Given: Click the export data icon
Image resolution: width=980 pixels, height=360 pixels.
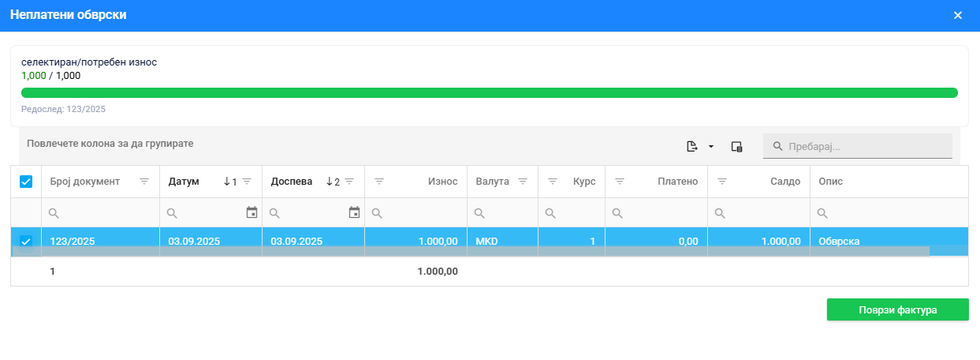Looking at the screenshot, I should coord(691,146).
